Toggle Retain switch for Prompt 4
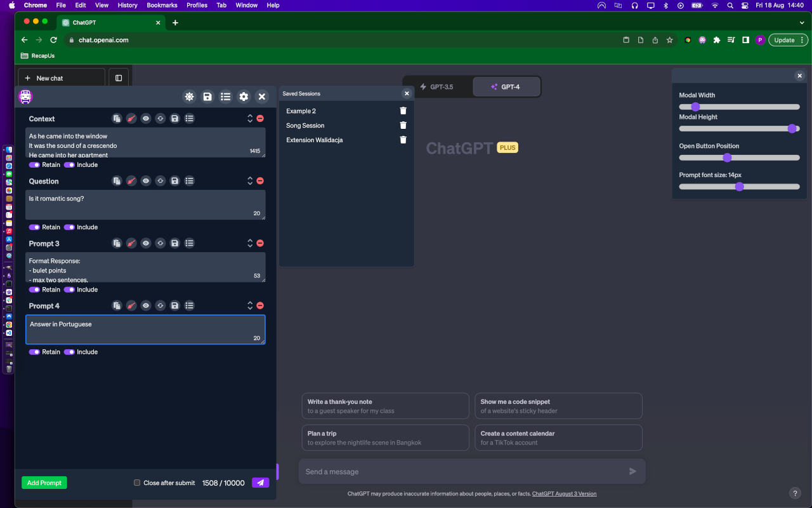 click(x=34, y=352)
